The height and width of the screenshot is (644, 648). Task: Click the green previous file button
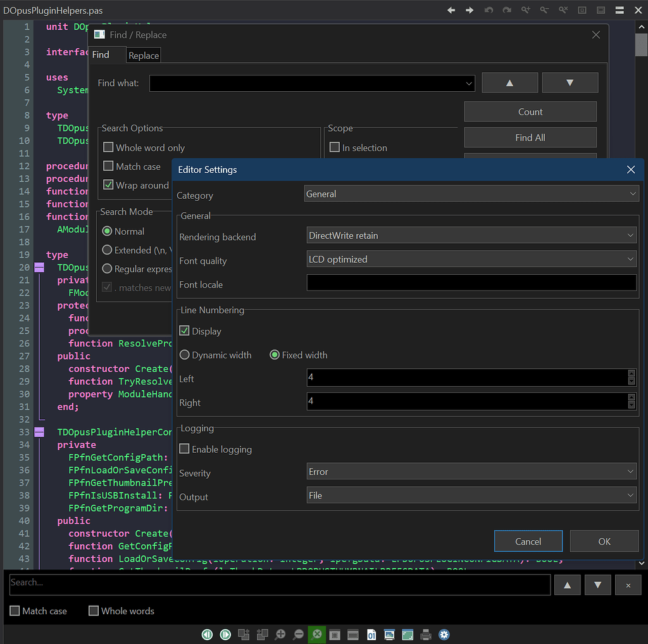tap(207, 634)
